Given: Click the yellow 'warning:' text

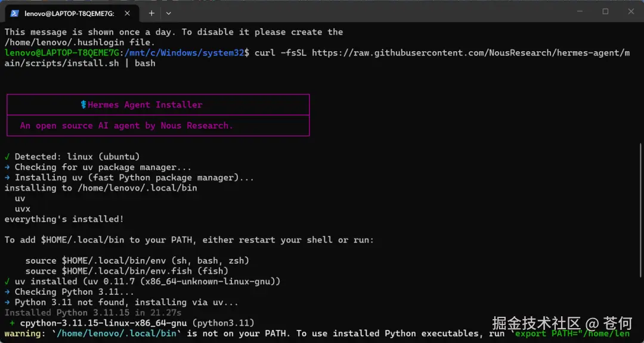Looking at the screenshot, I should (25, 333).
